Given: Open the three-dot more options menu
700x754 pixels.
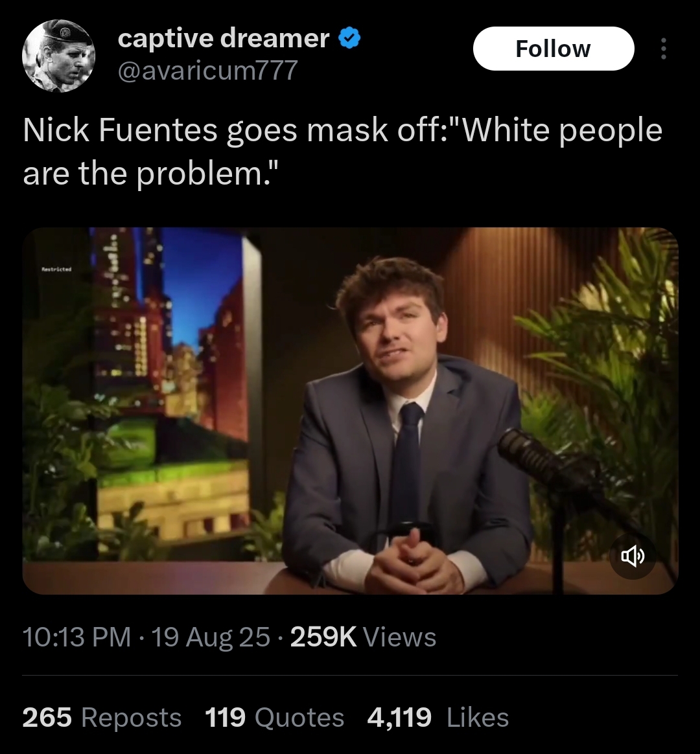Looking at the screenshot, I should tap(664, 49).
